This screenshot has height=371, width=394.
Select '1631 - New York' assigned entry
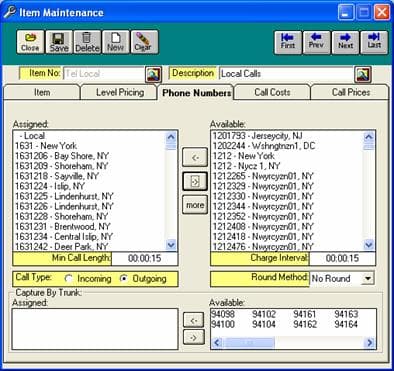[89, 146]
